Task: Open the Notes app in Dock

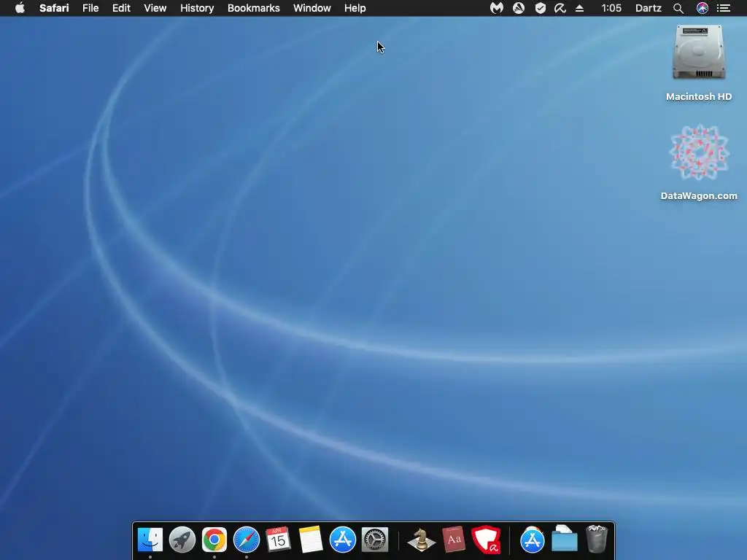Action: pyautogui.click(x=311, y=540)
